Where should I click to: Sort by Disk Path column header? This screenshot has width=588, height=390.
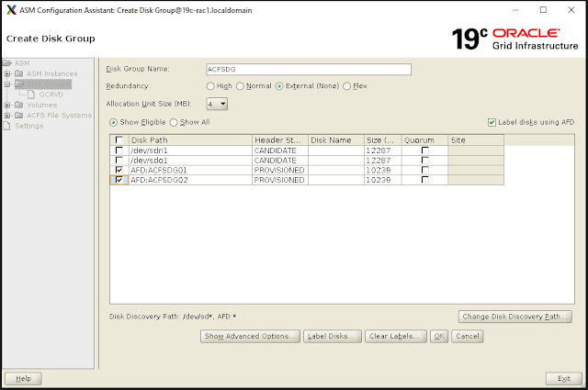point(190,140)
